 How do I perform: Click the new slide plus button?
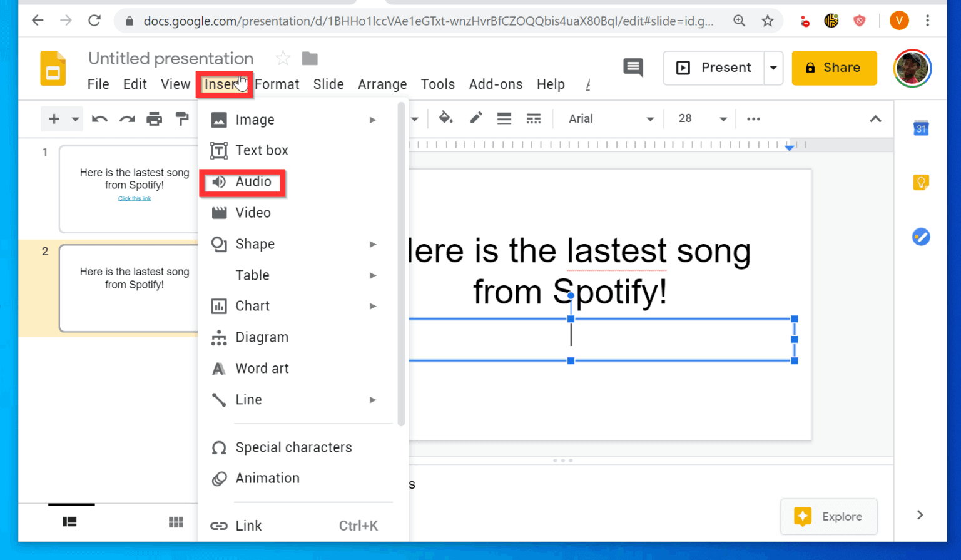point(54,119)
